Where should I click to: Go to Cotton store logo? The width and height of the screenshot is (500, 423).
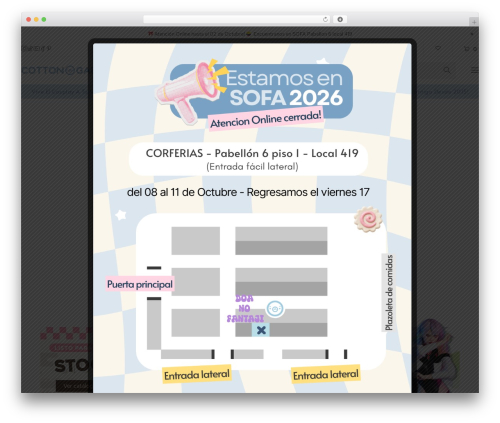tap(56, 70)
